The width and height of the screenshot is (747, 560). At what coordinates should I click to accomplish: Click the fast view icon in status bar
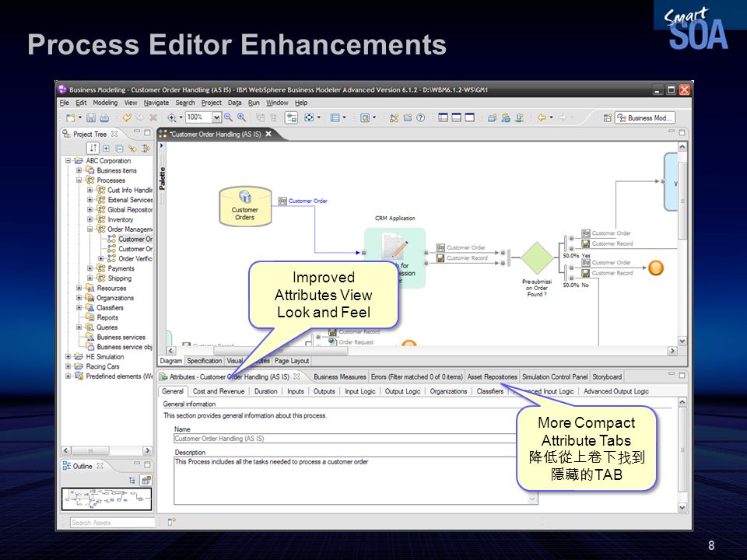pos(172,523)
